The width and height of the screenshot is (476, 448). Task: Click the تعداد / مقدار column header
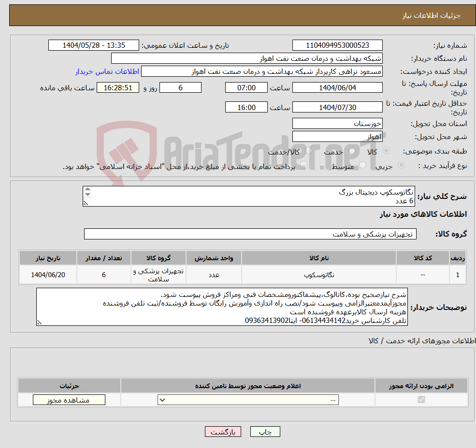103,258
